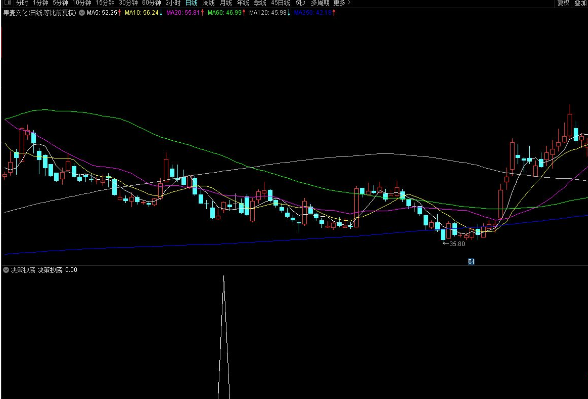Image resolution: width=588 pixels, height=399 pixels.
Task: Click the MA250 blue value label
Action: pyautogui.click(x=314, y=13)
